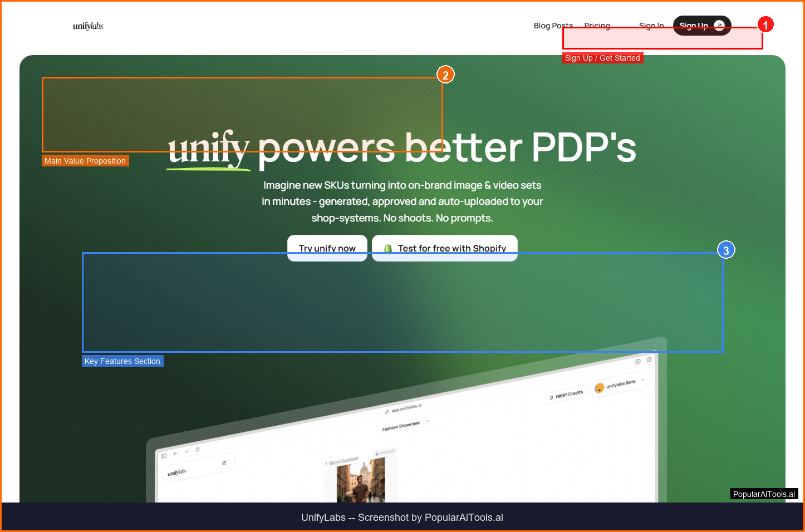Viewport: 805px width, 532px height.
Task: Click the app.unifylabs.ai address bar
Action: 406,409
